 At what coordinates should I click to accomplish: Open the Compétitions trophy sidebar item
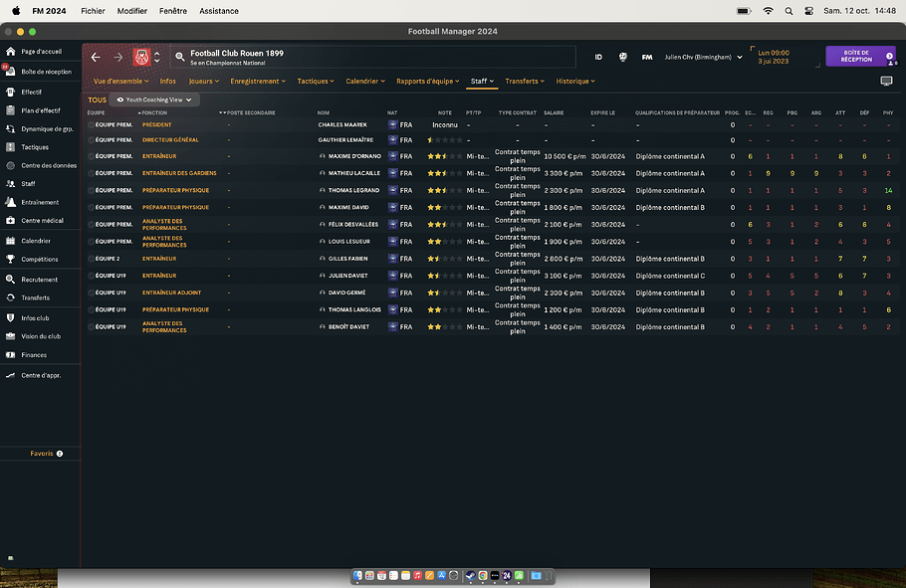(40, 259)
